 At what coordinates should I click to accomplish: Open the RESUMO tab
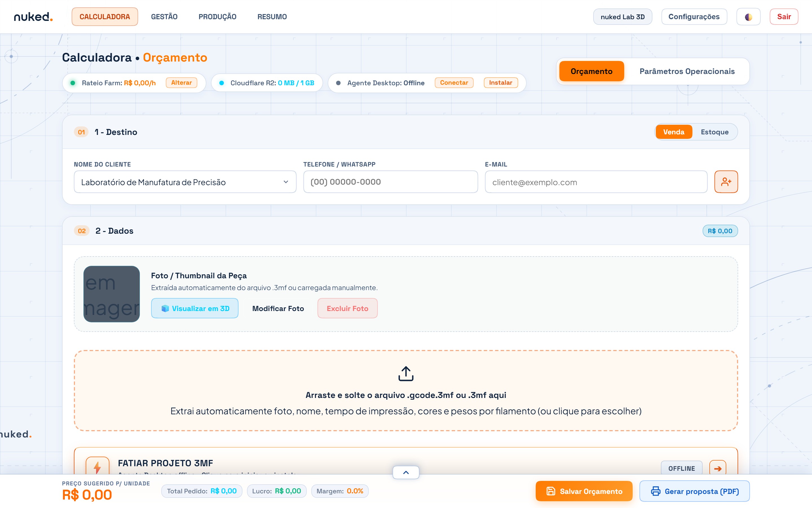pyautogui.click(x=272, y=17)
